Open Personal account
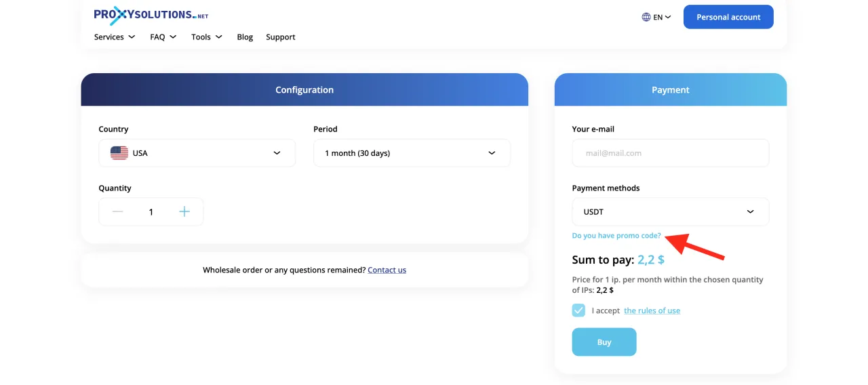The width and height of the screenshot is (868, 385). point(728,17)
